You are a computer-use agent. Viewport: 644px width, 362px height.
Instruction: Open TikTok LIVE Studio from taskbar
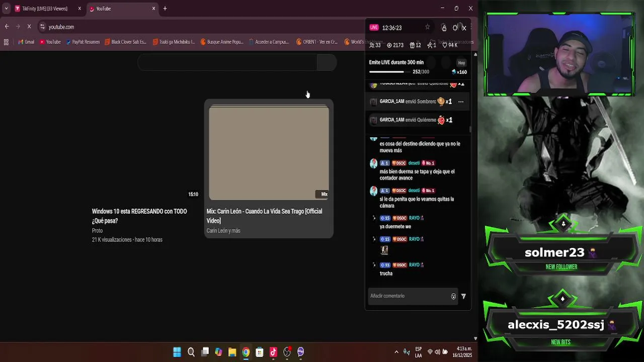273,352
